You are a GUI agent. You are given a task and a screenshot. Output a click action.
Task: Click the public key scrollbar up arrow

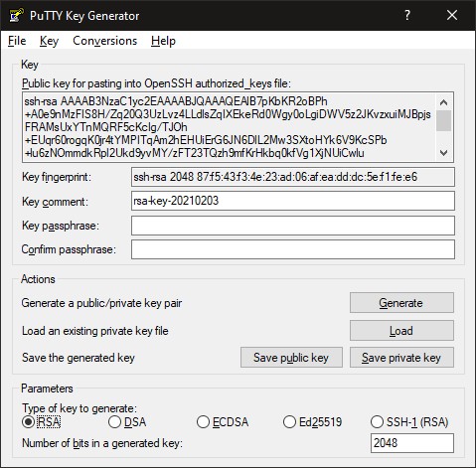pyautogui.click(x=444, y=102)
